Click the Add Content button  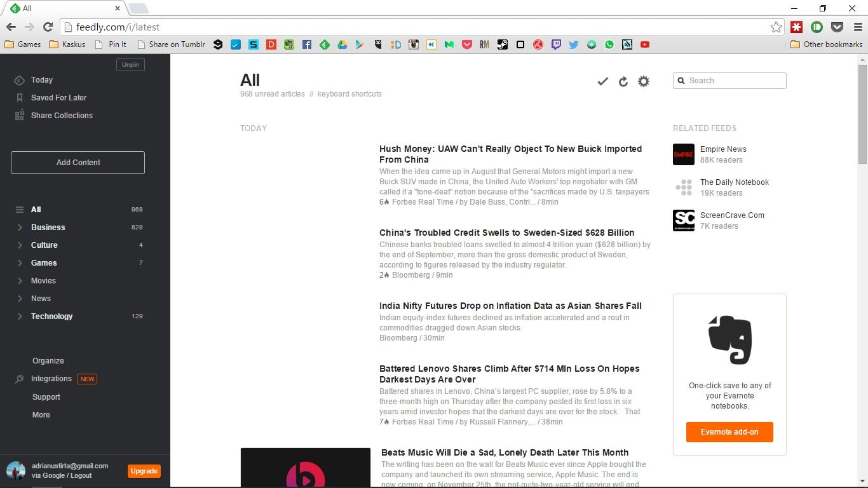point(78,163)
